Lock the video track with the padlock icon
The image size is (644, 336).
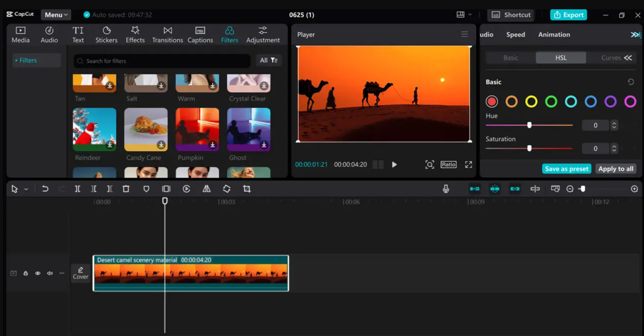point(25,273)
